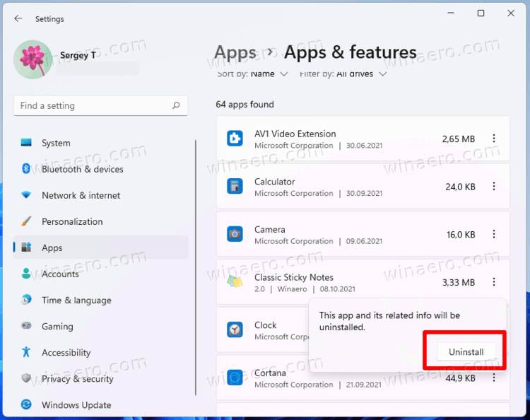530x420 pixels.
Task: Click the Gaming controller icon
Action: [26, 326]
